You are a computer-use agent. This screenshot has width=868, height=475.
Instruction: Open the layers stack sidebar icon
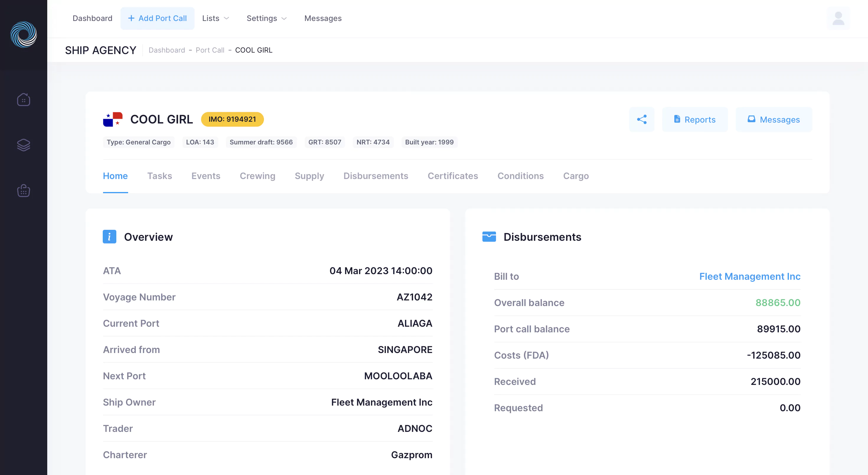(x=24, y=145)
